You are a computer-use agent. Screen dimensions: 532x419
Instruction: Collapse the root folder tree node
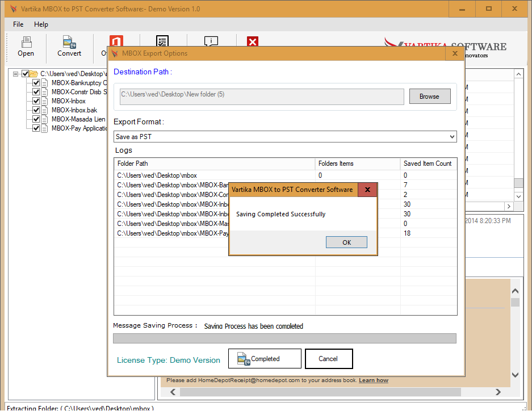click(x=15, y=74)
